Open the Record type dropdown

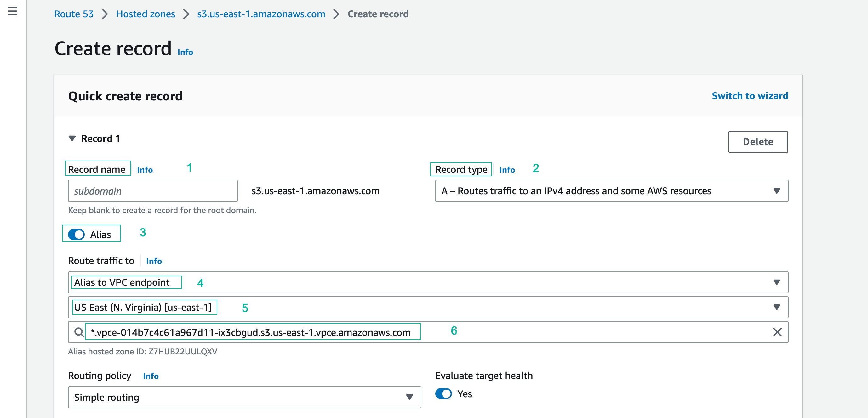[611, 191]
